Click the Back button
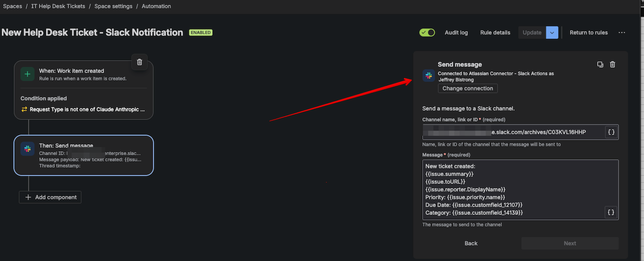The image size is (644, 261). (x=471, y=243)
